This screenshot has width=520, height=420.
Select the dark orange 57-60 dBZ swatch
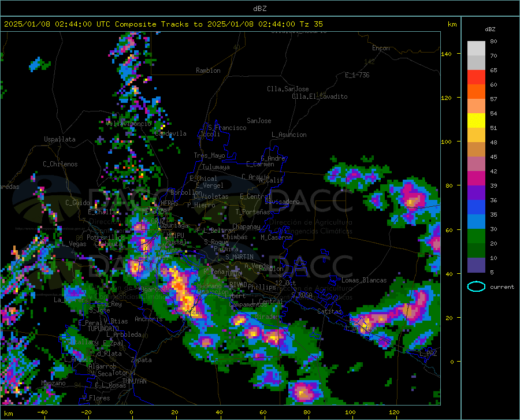coord(476,92)
